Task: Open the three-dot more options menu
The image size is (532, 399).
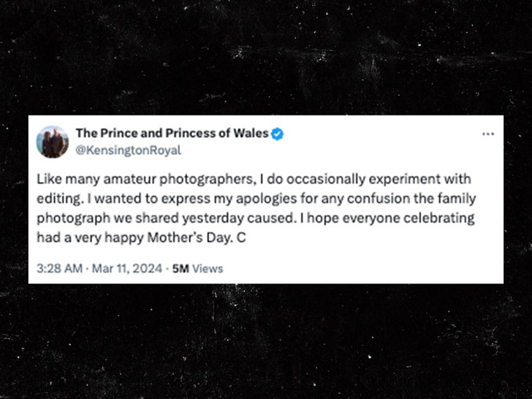Action: click(488, 134)
